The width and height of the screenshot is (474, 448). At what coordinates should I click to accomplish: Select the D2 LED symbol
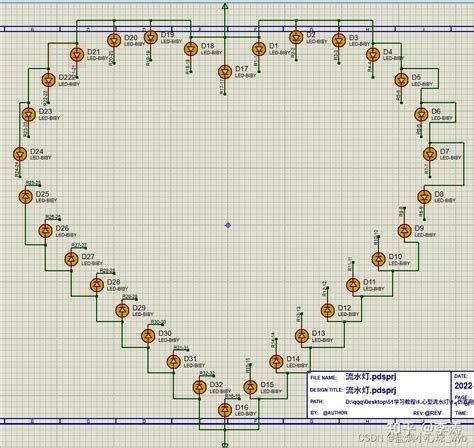(296, 38)
